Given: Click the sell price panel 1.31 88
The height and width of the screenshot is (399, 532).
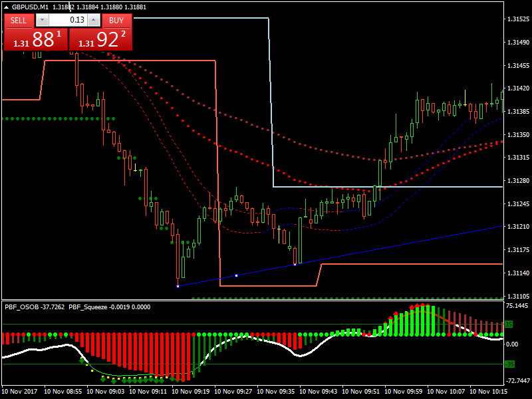Looking at the screenshot, I should pos(36,39).
